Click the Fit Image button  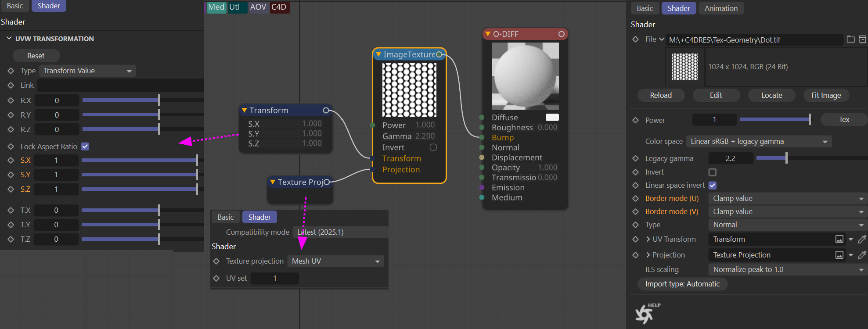point(825,95)
